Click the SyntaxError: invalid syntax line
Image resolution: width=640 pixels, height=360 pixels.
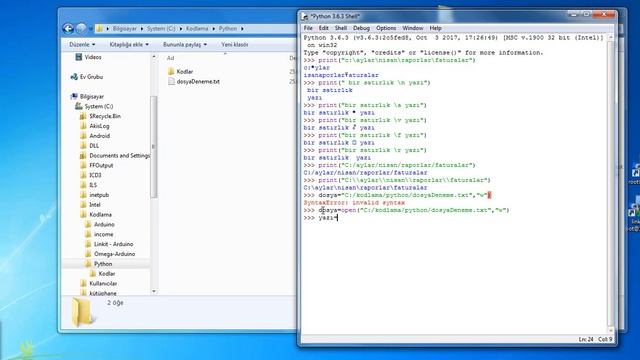(x=354, y=203)
